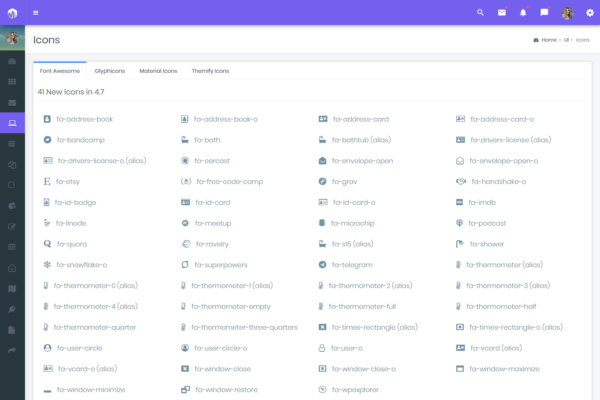
Task: Select the fa-id-badge label text
Action: 75,202
